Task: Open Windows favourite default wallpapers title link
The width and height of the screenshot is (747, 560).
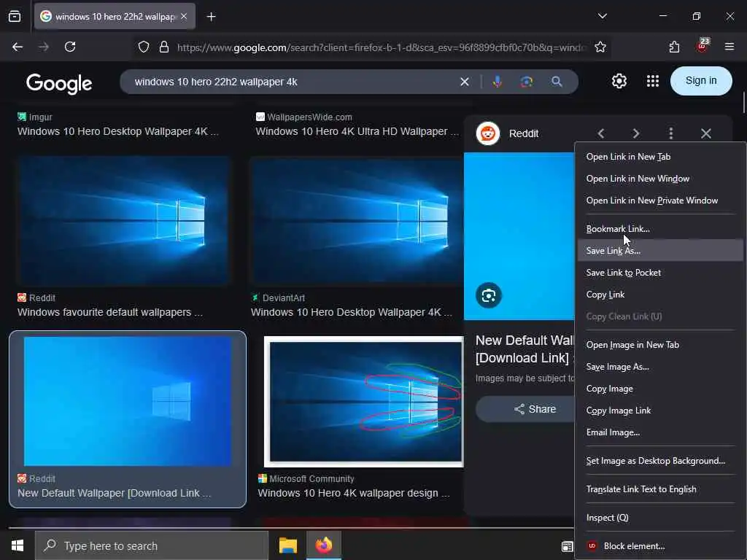Action: [x=109, y=312]
